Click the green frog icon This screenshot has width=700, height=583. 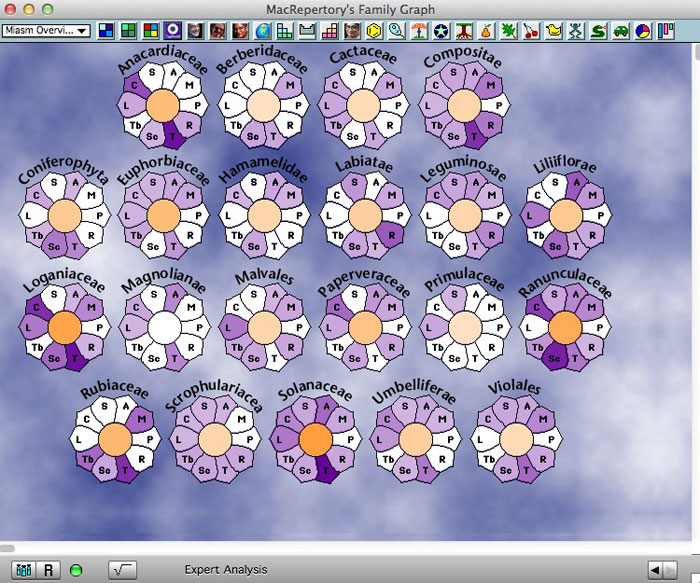coord(576,31)
